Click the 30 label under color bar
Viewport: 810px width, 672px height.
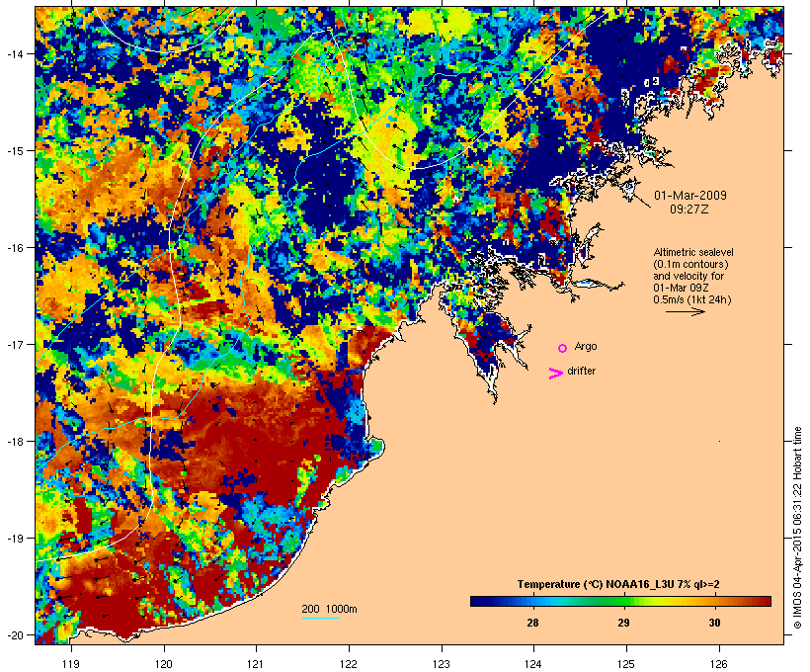point(714,623)
